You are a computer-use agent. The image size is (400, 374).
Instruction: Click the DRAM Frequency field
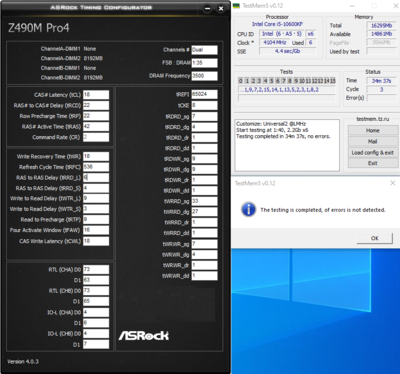pos(205,76)
